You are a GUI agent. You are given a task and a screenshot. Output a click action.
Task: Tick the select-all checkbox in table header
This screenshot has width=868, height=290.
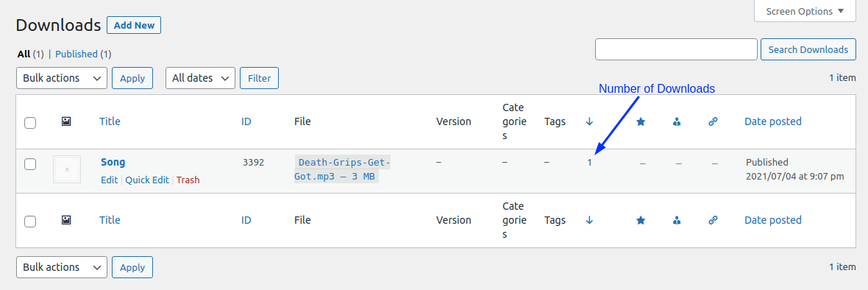pyautogui.click(x=30, y=123)
